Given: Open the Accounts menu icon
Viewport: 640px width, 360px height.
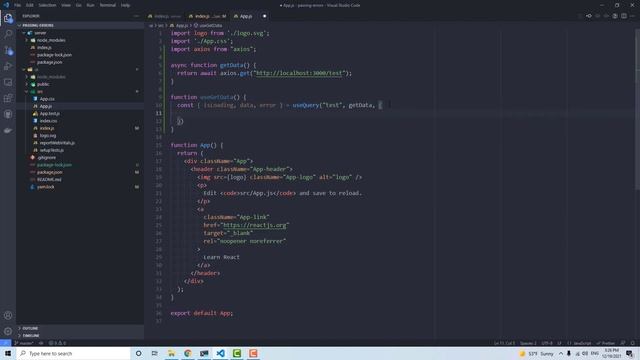Looking at the screenshot, I should coord(8,315).
